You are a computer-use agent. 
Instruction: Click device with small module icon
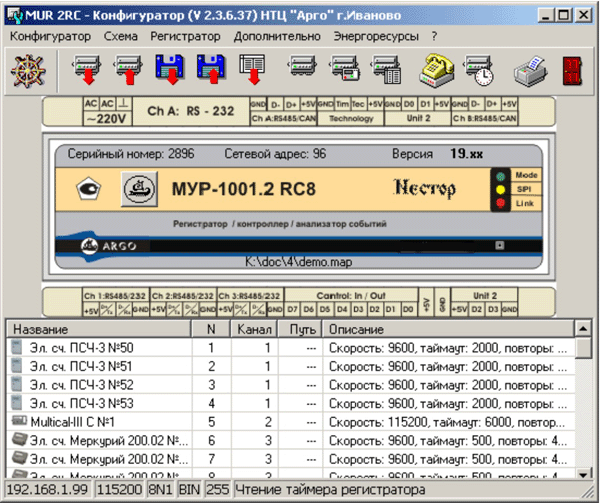[344, 69]
